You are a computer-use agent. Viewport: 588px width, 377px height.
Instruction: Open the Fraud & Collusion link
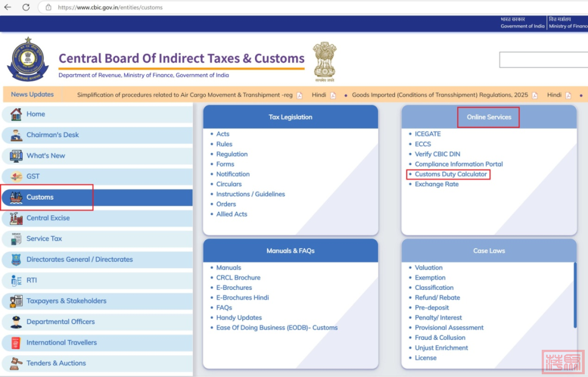point(440,338)
